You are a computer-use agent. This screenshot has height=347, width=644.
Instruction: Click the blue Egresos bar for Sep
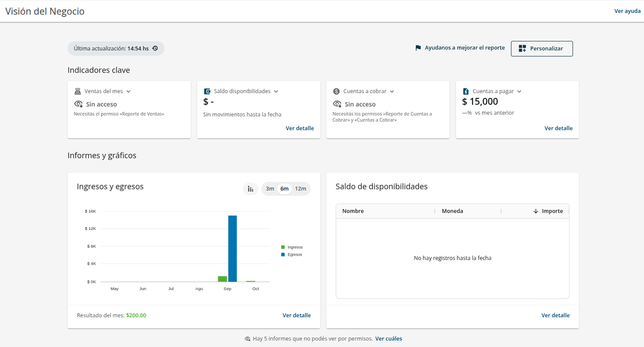pos(232,249)
